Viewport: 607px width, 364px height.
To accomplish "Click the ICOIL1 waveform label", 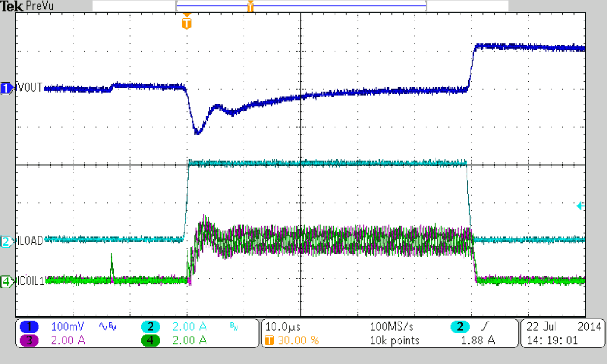I will [31, 282].
